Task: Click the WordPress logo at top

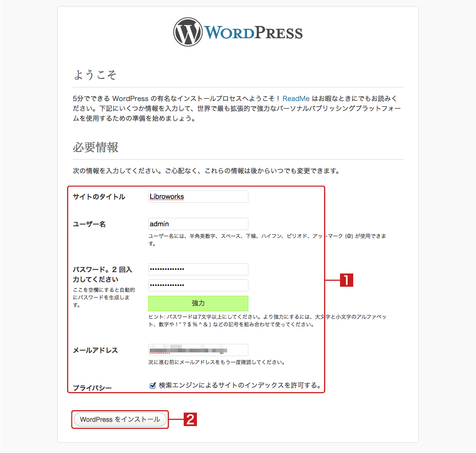Action: point(238,32)
